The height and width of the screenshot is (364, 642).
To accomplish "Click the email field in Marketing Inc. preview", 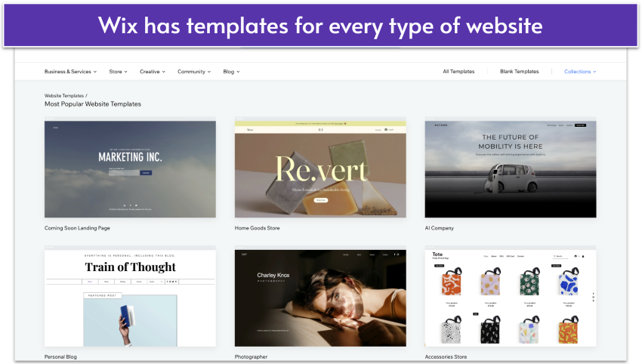I will point(124,173).
